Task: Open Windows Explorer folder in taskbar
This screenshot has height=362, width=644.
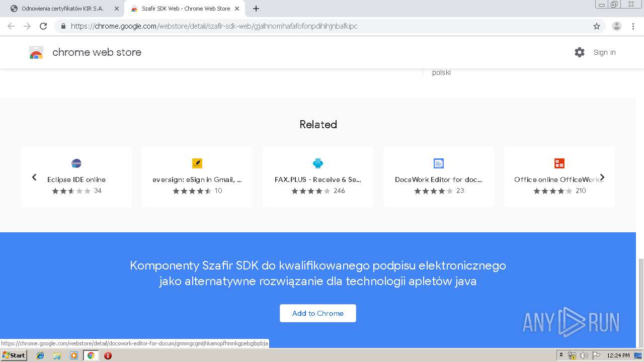Action: pyautogui.click(x=57, y=355)
